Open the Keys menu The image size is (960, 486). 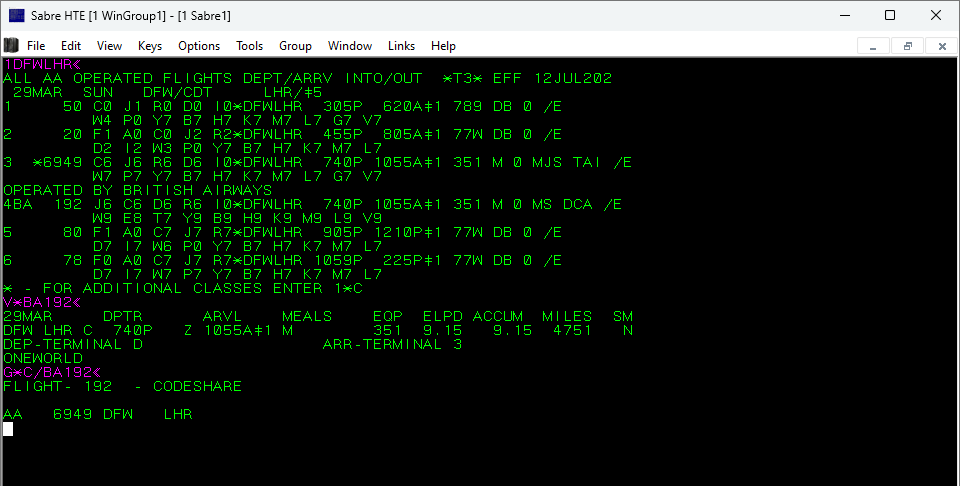tap(150, 46)
